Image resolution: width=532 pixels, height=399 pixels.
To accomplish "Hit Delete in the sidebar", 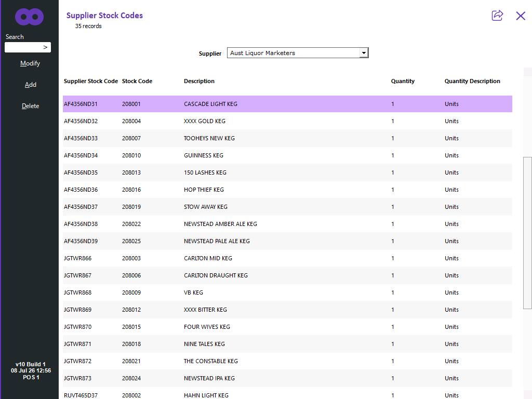I will pos(30,106).
